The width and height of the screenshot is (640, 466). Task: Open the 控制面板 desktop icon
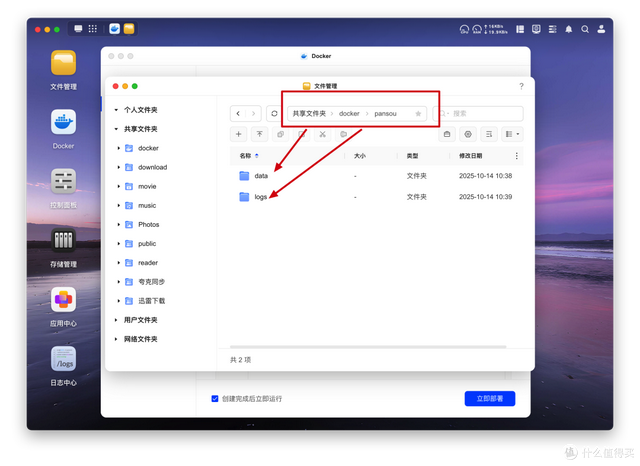63,181
